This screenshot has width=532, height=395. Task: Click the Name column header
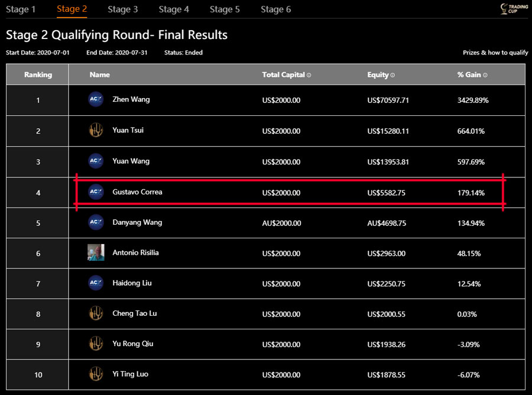coord(100,75)
